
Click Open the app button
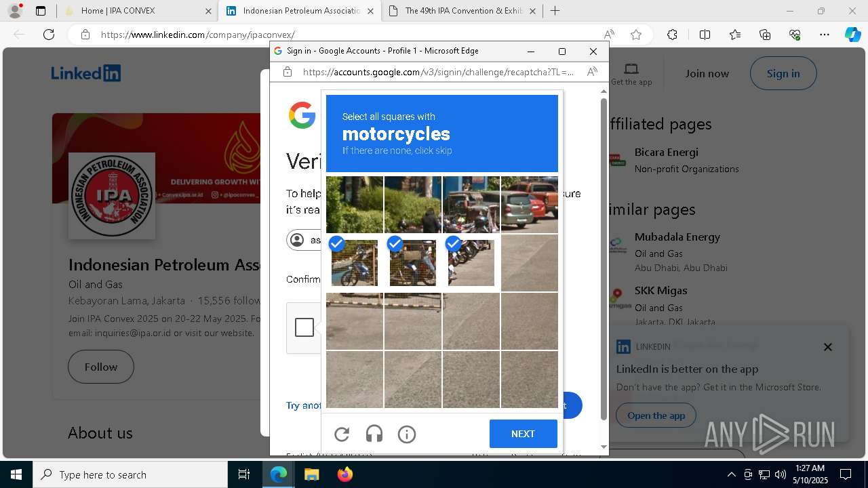pos(656,415)
